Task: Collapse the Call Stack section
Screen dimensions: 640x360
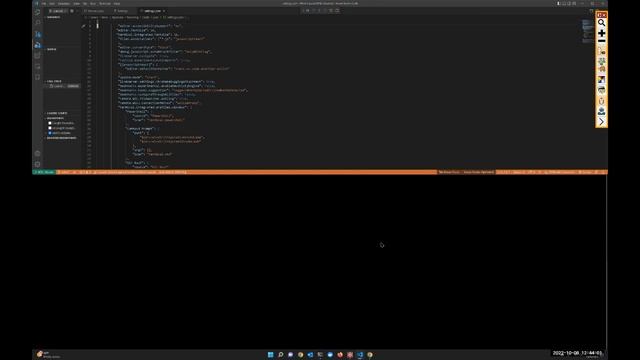Action: 54,81
